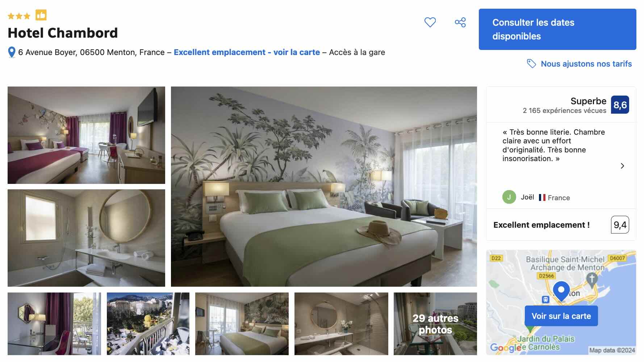Click the location pin beside the address
Screen dimensions: 644x362
12,52
